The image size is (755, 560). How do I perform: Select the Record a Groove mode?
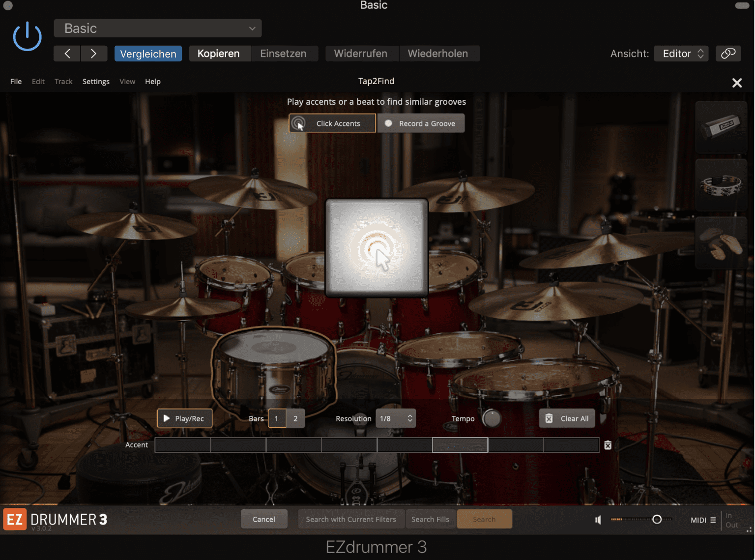[x=421, y=123]
